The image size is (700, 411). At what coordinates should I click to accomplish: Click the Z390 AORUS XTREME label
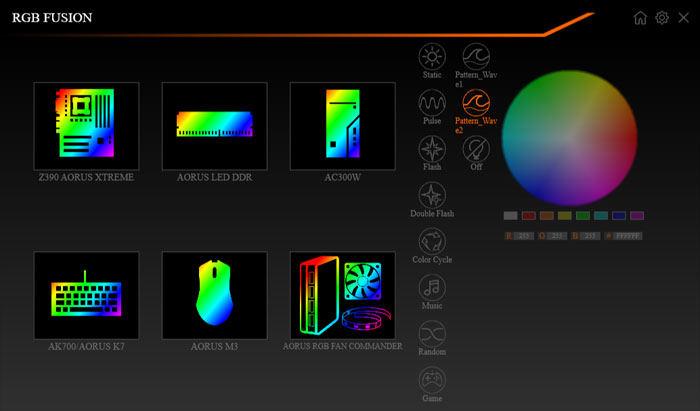click(x=86, y=177)
